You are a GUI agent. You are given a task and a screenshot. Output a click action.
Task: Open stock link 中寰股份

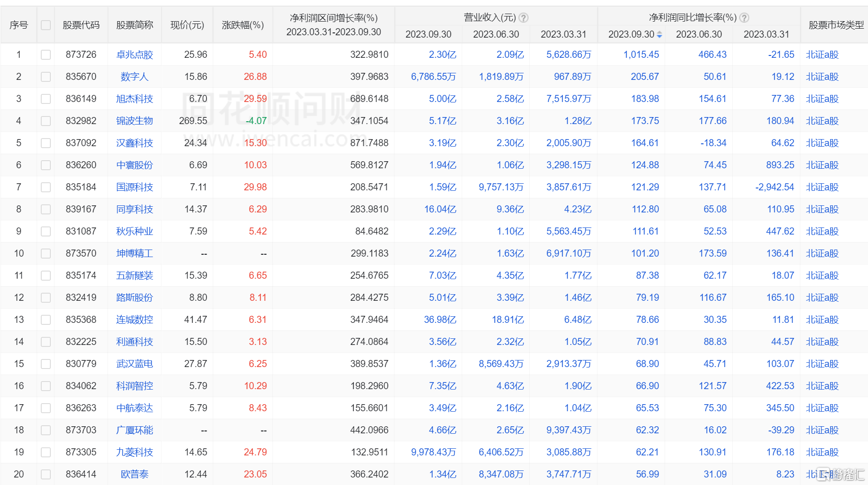[x=135, y=165]
